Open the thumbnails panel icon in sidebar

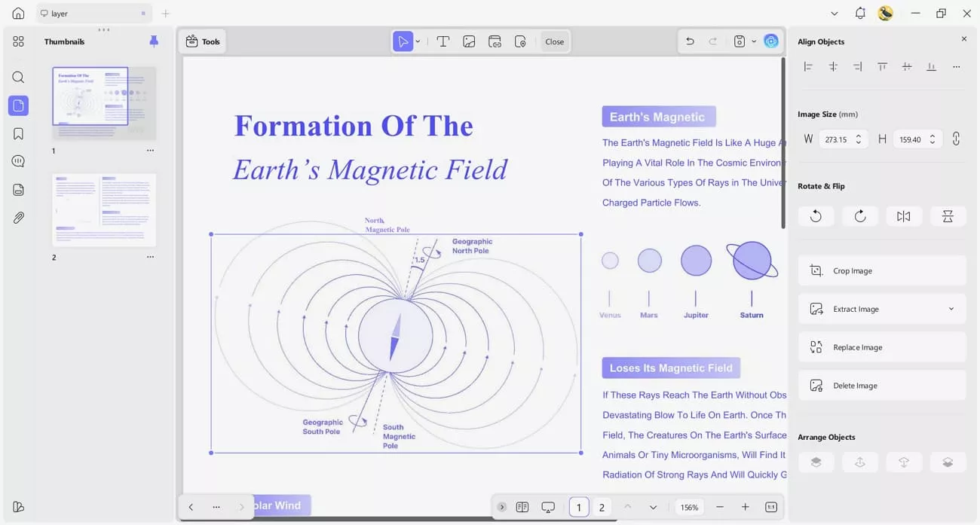pyautogui.click(x=18, y=105)
